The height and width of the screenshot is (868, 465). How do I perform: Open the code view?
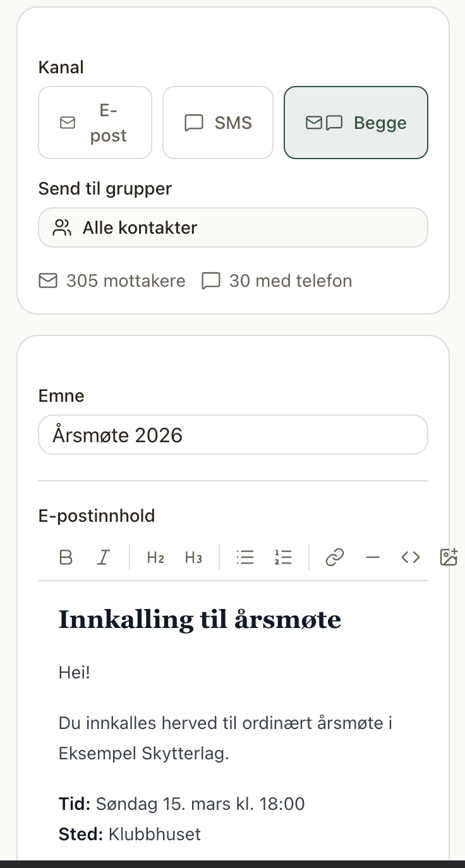[x=410, y=557]
